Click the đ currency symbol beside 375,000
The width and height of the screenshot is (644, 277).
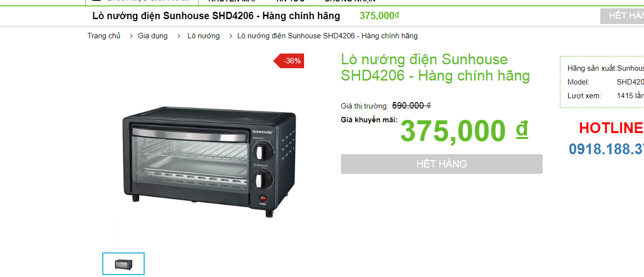522,129
